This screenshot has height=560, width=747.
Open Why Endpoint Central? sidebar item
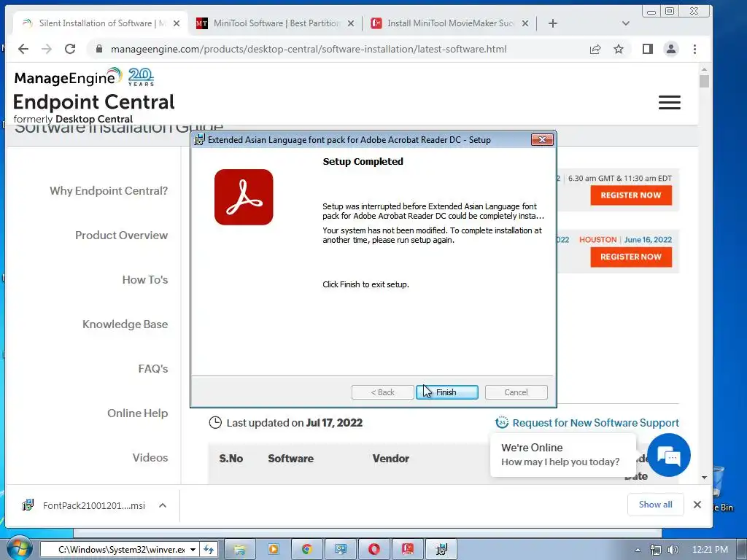pyautogui.click(x=109, y=190)
